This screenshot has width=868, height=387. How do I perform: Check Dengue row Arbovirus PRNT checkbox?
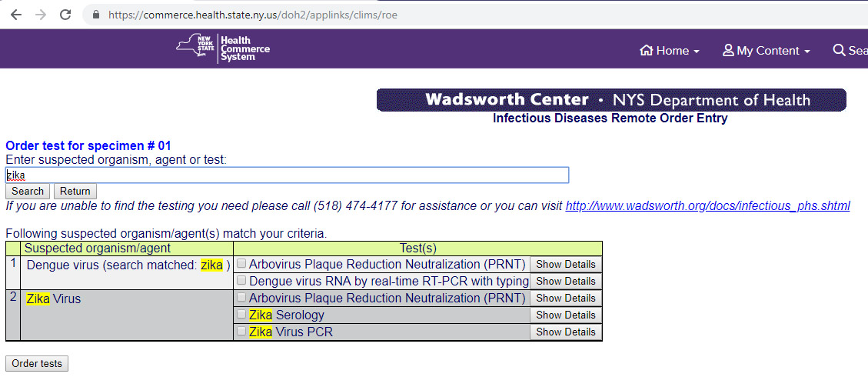(241, 264)
